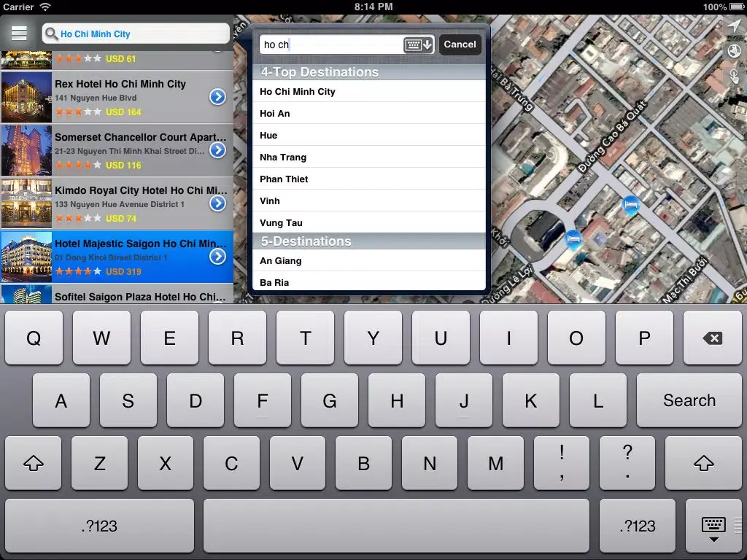747x560 pixels.
Task: Tap the Ho Chi Minh City search field
Action: (x=136, y=34)
